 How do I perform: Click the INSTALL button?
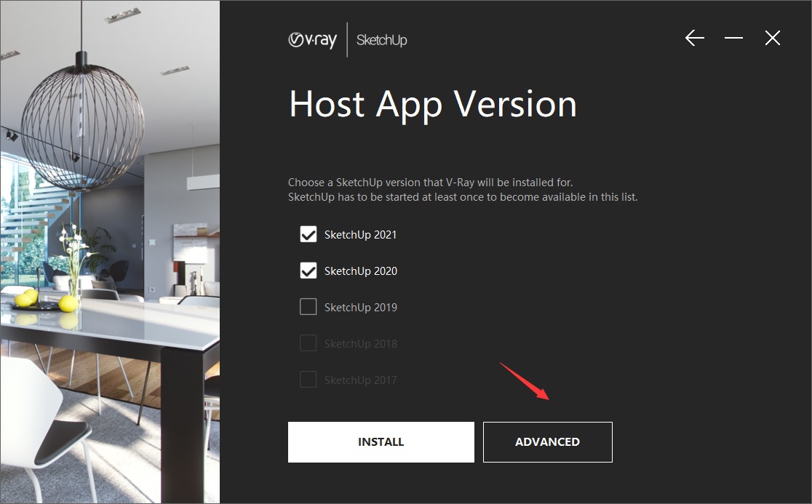tap(381, 442)
